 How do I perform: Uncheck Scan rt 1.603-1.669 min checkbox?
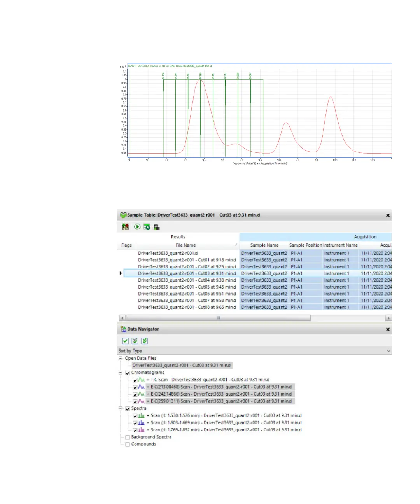135,423
